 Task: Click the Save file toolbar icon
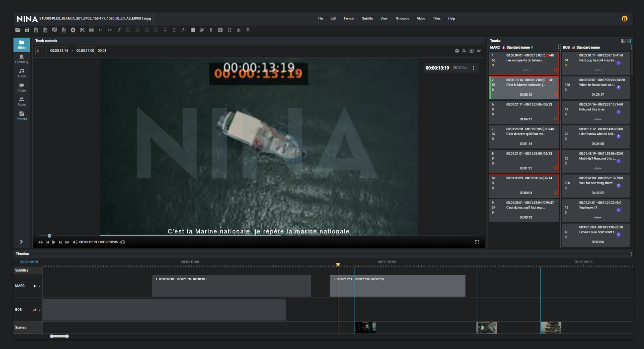point(27,30)
